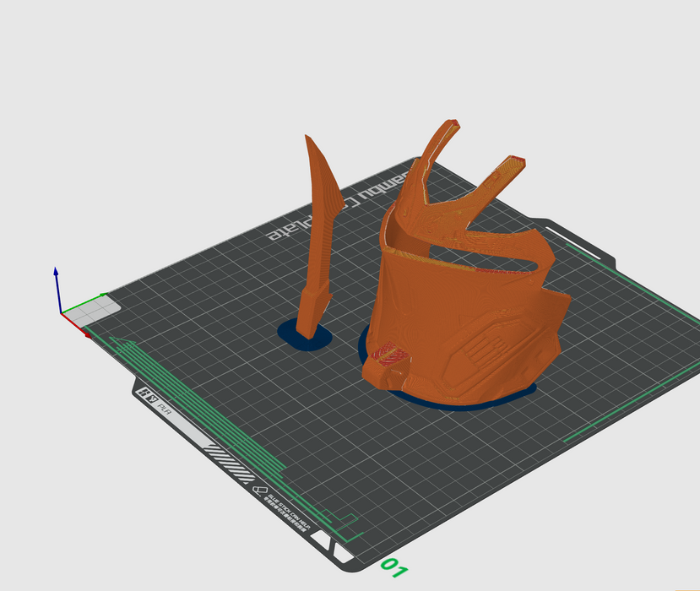The width and height of the screenshot is (700, 591).
Task: Click the helmet's right horn tip
Action: pyautogui.click(x=515, y=162)
